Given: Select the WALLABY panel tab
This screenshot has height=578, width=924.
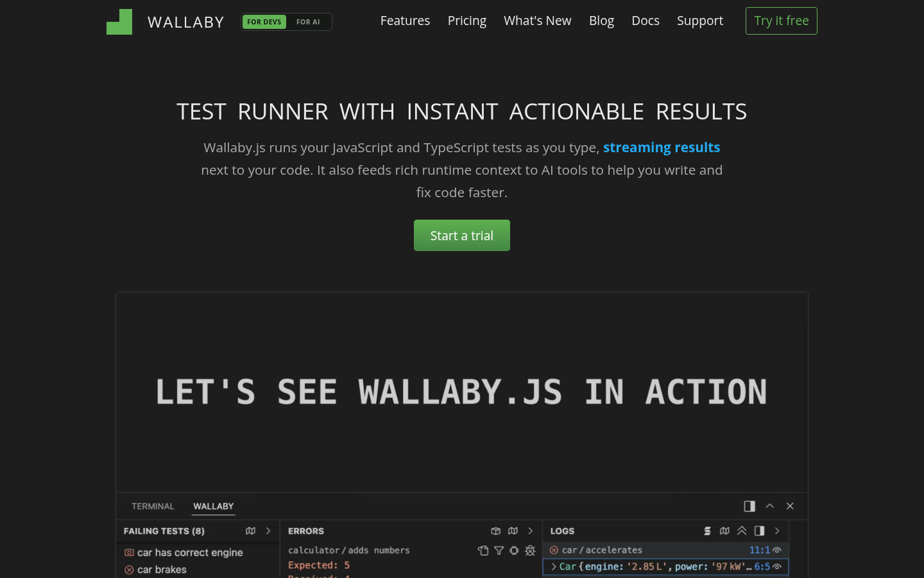Looking at the screenshot, I should pos(214,506).
